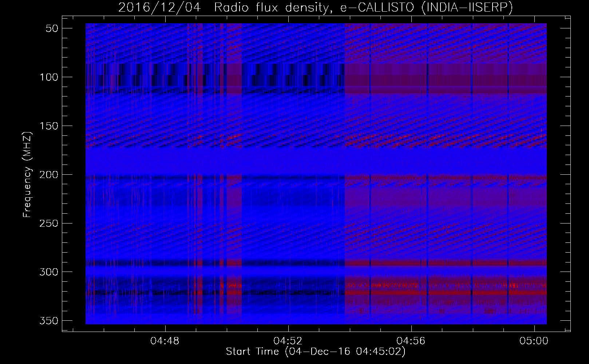Click the 200 frequency tick label

(49, 175)
